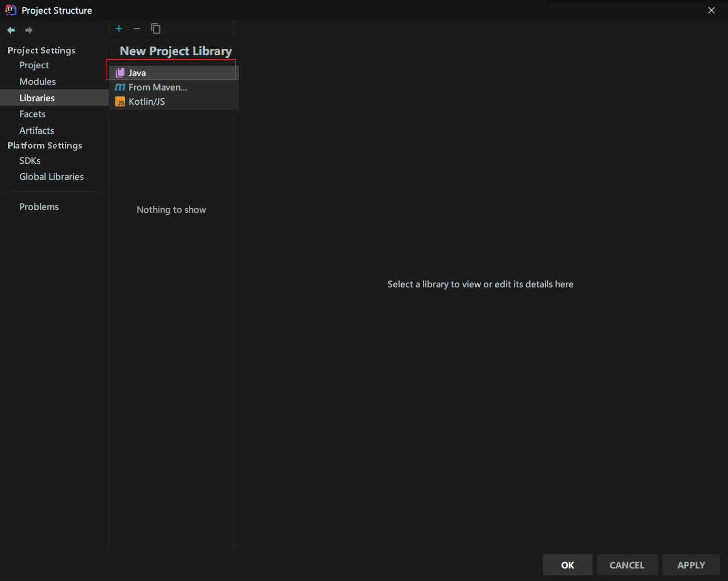Select Java from New Project Library popup
The image size is (728, 581).
click(x=137, y=72)
